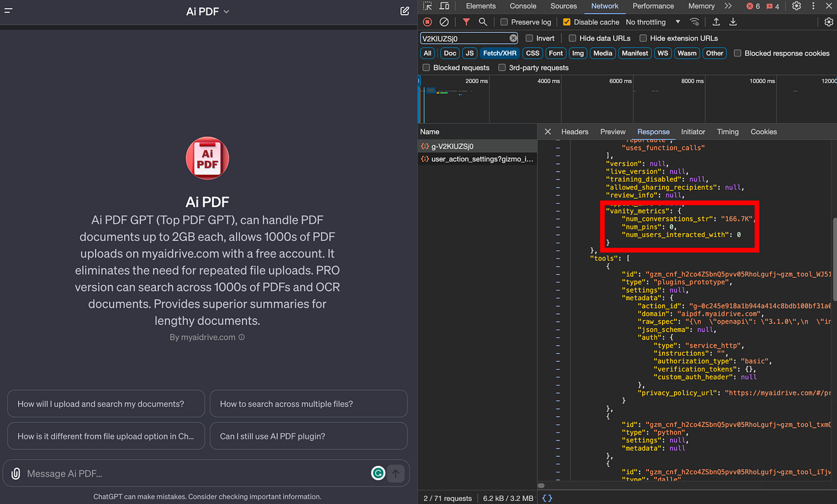The width and height of the screenshot is (837, 504).
Task: Switch to the Console tab
Action: pyautogui.click(x=522, y=6)
